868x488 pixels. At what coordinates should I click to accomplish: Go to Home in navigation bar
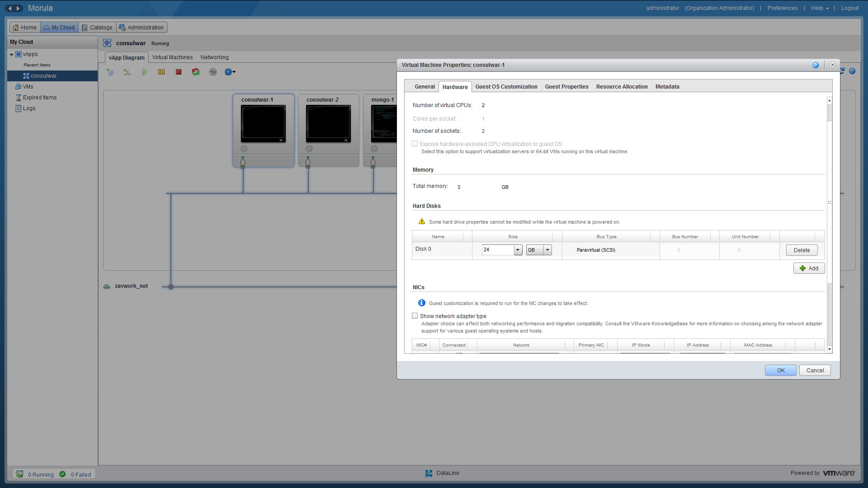click(25, 28)
